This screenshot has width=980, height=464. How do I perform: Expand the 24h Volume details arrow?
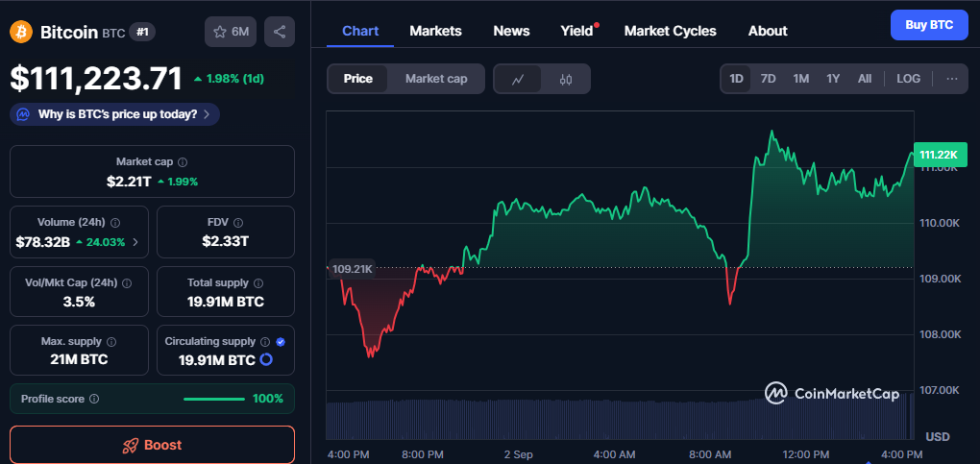point(135,243)
